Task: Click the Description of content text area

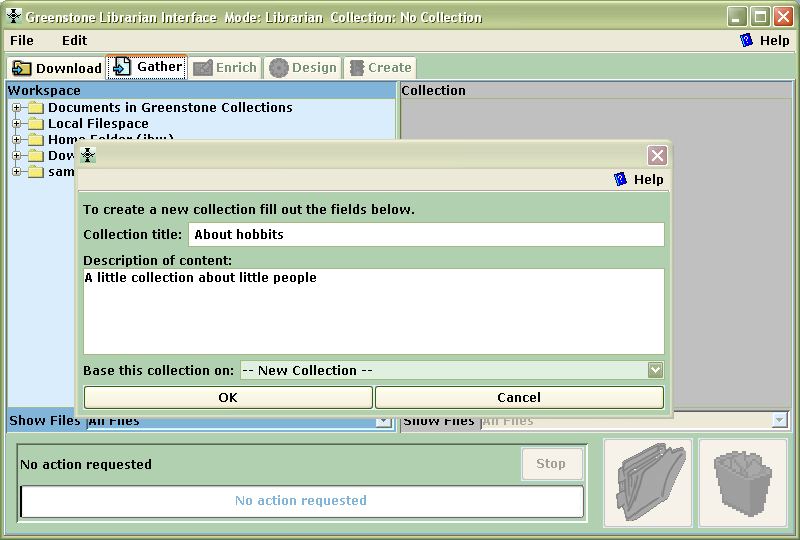Action: click(374, 311)
